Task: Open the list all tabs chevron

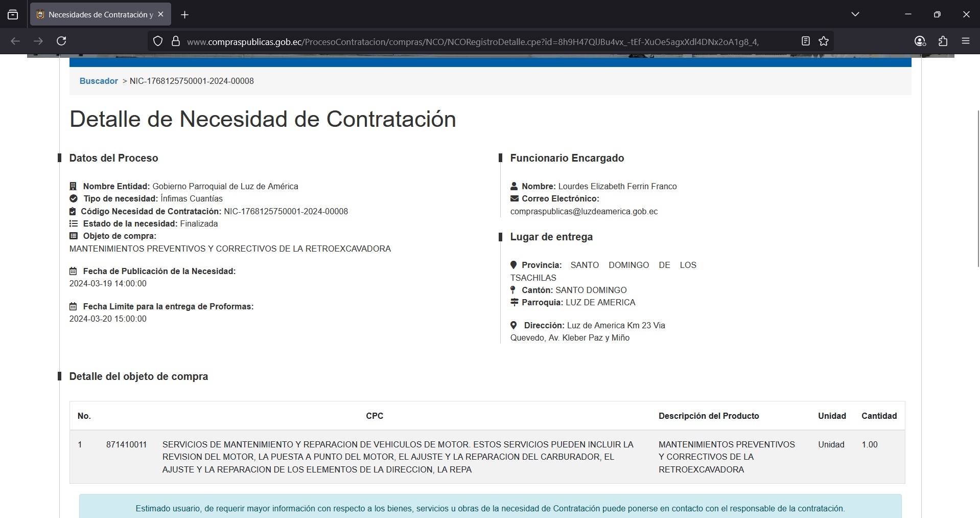Action: click(855, 14)
